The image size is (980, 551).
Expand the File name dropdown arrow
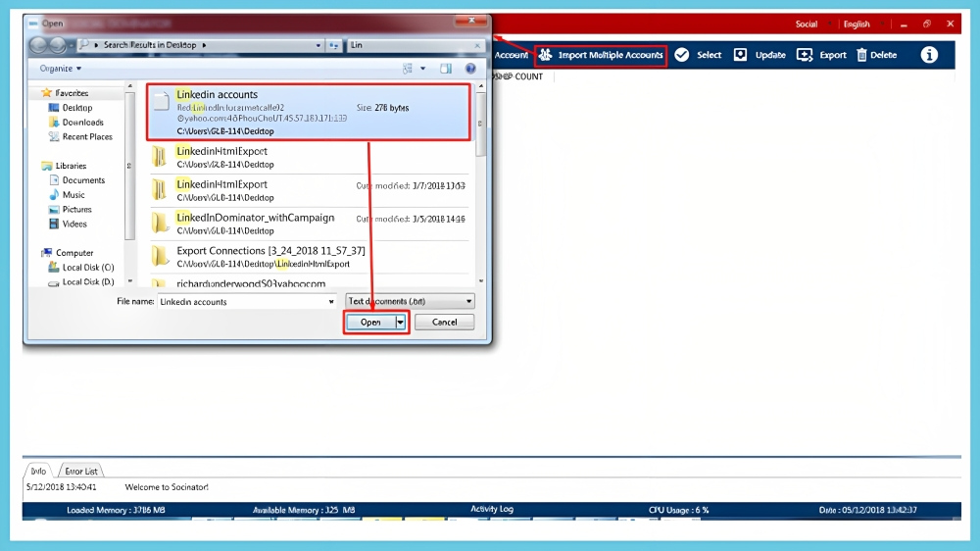pos(331,301)
